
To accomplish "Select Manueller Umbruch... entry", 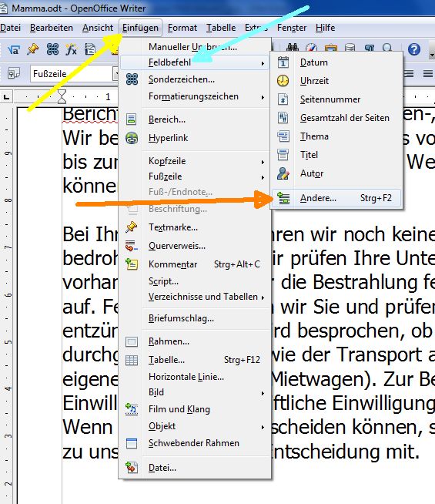I will [192, 47].
